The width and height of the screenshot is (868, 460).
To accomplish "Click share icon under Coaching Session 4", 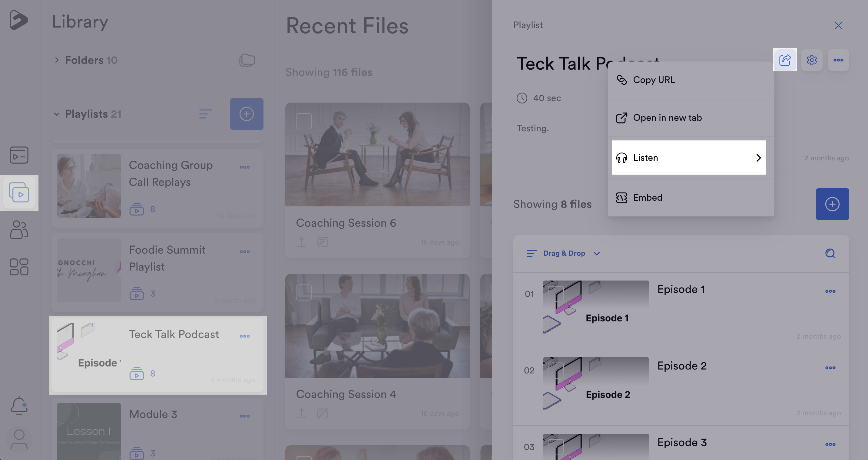I will click(x=301, y=413).
